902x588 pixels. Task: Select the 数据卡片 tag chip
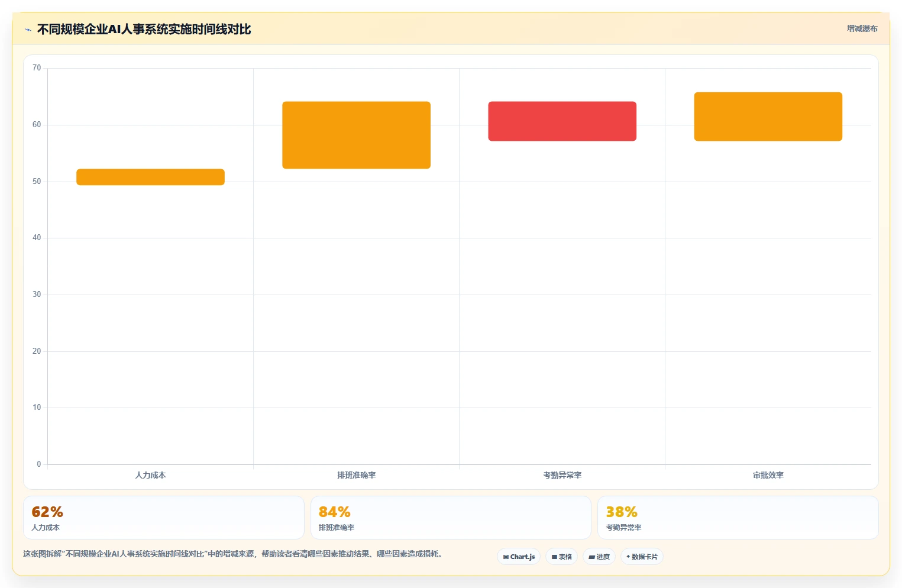[x=642, y=557]
